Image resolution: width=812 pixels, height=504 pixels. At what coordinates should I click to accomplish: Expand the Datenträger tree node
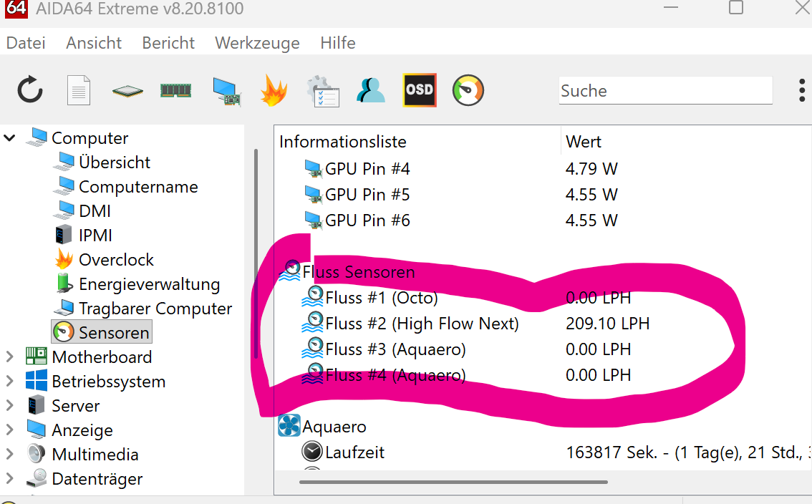pyautogui.click(x=10, y=478)
